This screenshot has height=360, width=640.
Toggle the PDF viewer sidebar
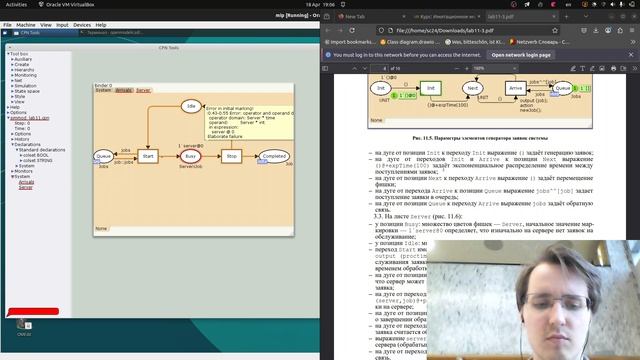325,68
